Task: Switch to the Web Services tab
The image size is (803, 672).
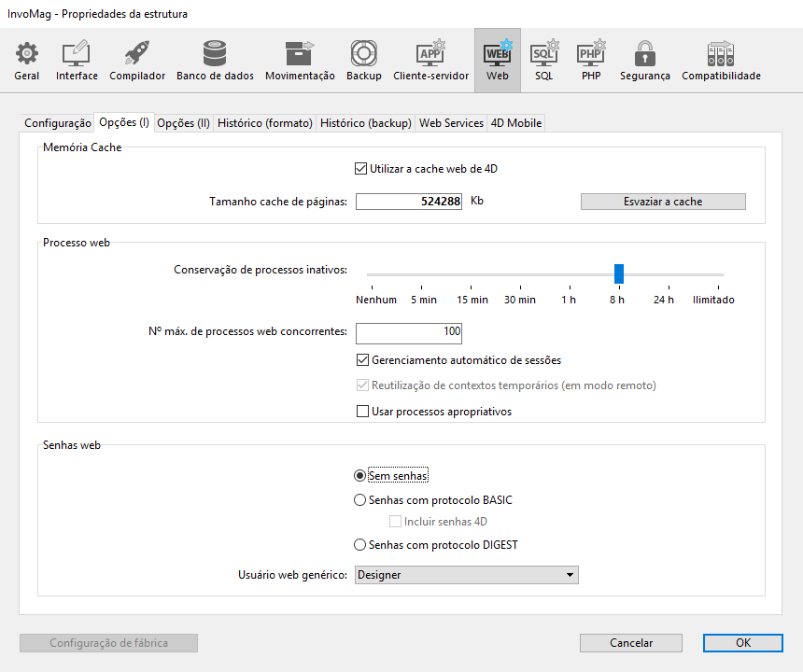Action: [x=451, y=123]
